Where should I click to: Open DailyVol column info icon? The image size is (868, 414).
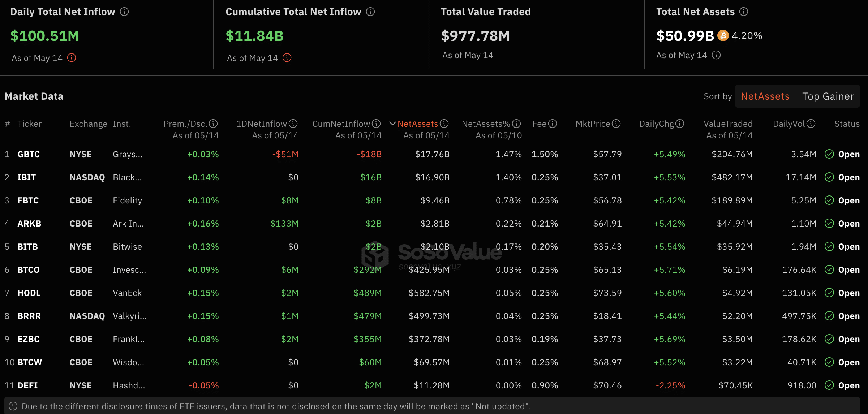coord(811,124)
